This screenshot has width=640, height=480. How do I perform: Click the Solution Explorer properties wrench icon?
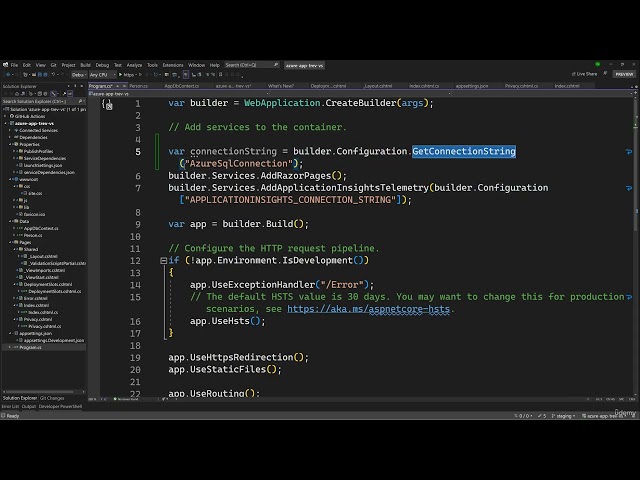[x=63, y=94]
